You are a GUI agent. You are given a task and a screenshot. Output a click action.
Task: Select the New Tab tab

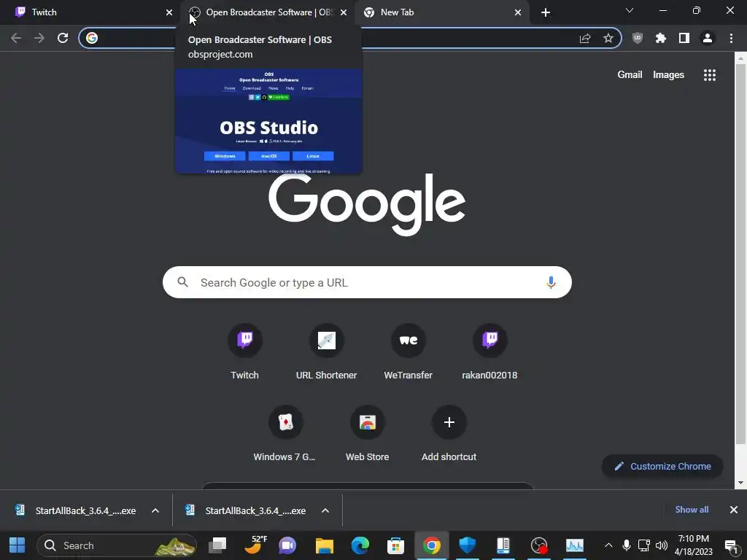coord(443,12)
